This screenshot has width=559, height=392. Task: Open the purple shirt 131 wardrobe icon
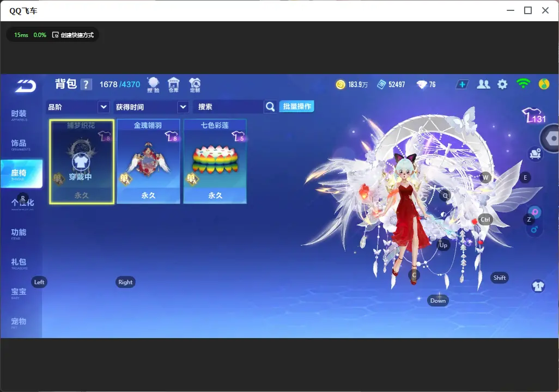click(534, 115)
